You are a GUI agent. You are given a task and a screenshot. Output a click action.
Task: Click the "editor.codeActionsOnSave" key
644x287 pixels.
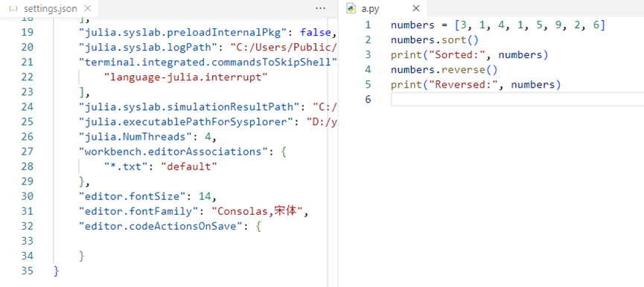[161, 226]
